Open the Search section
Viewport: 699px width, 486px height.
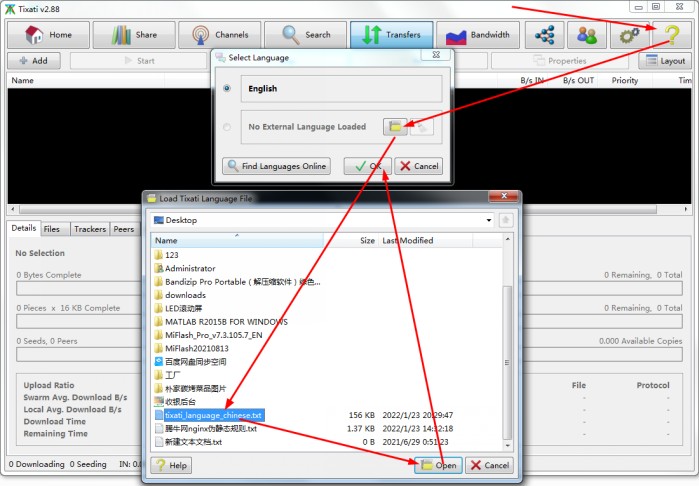click(305, 35)
